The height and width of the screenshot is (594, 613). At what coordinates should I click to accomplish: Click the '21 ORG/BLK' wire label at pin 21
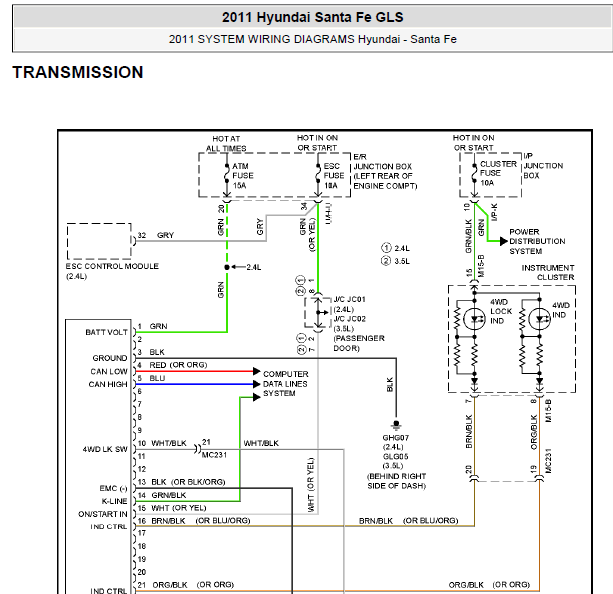click(162, 585)
